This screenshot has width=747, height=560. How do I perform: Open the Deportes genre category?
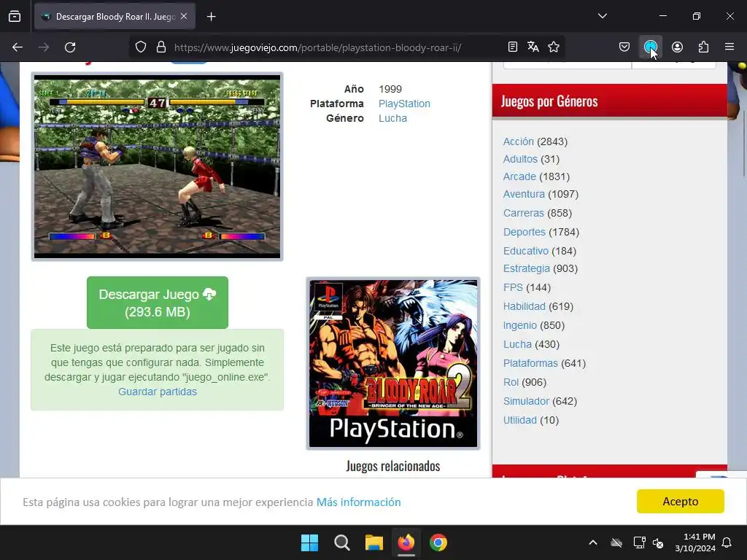point(524,232)
